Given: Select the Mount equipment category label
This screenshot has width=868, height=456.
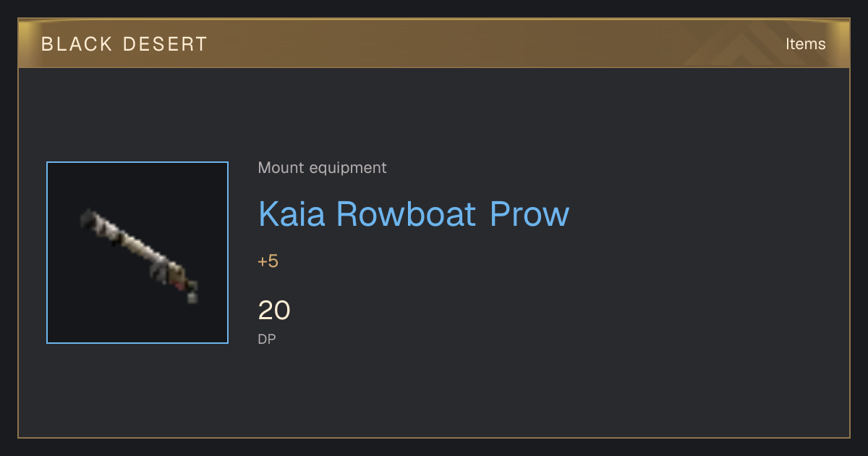Looking at the screenshot, I should pos(322,168).
